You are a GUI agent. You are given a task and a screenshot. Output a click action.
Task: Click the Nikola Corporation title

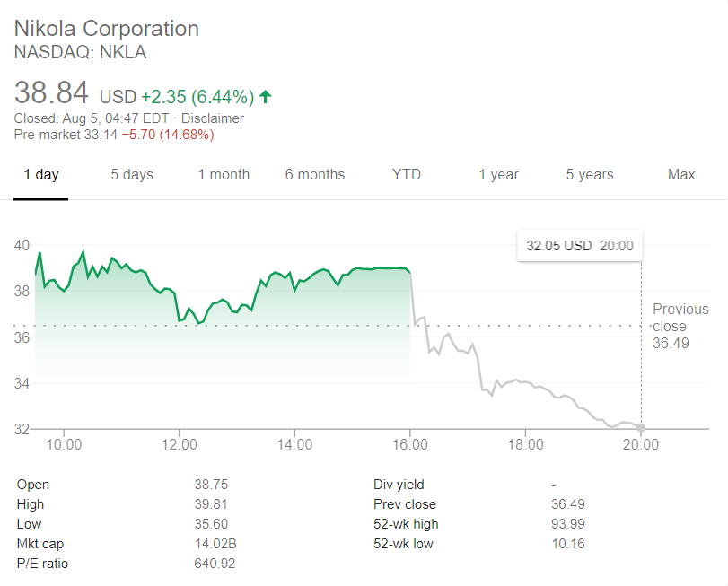coord(105,28)
